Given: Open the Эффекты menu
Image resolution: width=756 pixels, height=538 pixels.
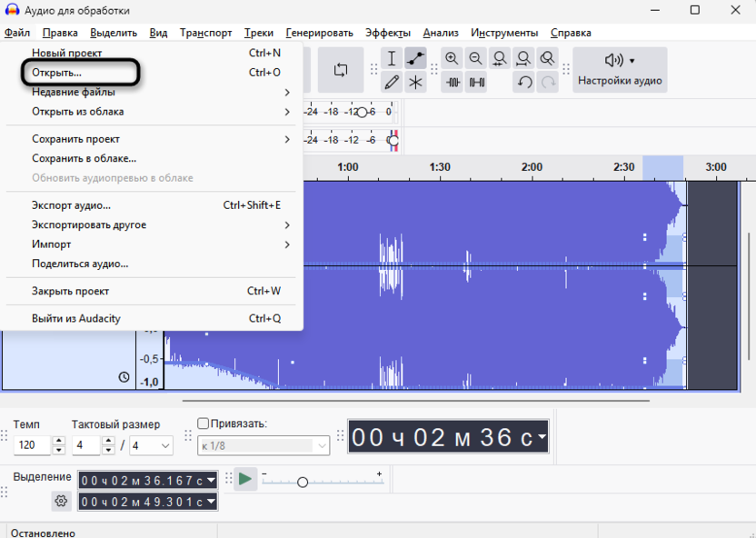Looking at the screenshot, I should (x=387, y=33).
